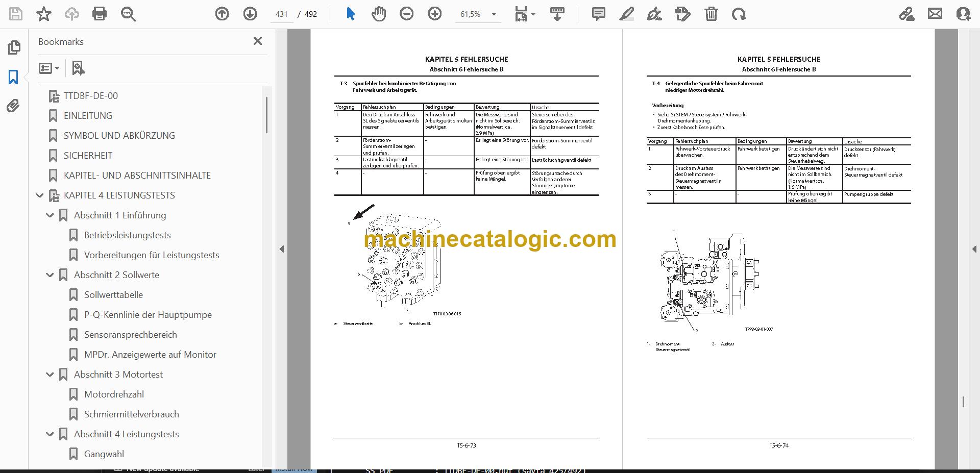Toggle the Bookmarks panel icon in sidebar
Image resolution: width=980 pixels, height=473 pixels.
[x=14, y=77]
